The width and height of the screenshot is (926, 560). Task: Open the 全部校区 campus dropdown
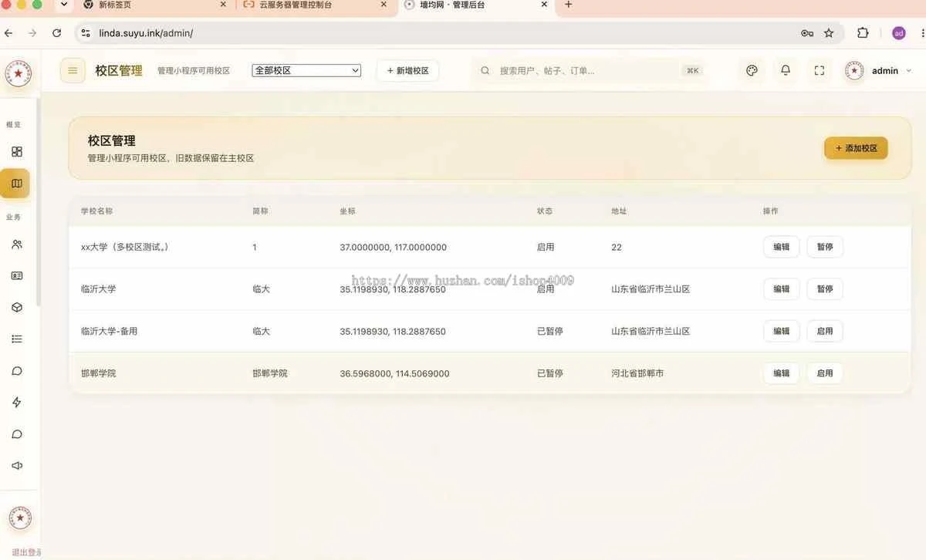click(306, 70)
